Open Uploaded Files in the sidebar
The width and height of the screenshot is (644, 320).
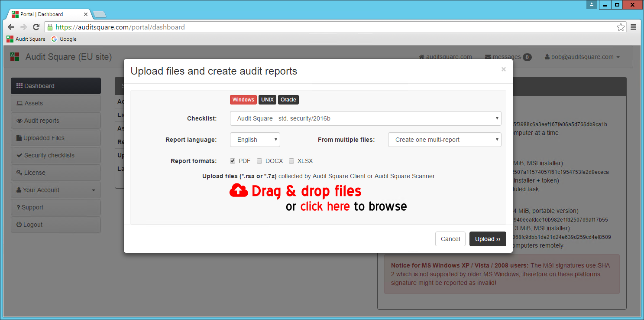[56, 138]
